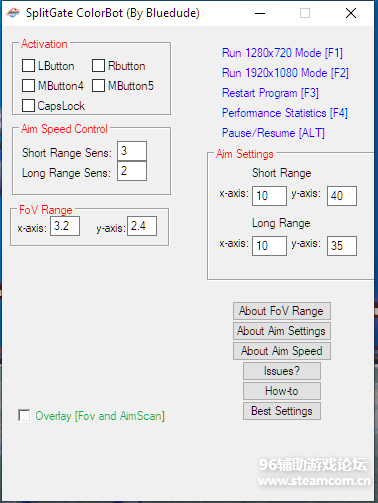Focus the Long Range Sens field
378x503 pixels.
point(132,171)
